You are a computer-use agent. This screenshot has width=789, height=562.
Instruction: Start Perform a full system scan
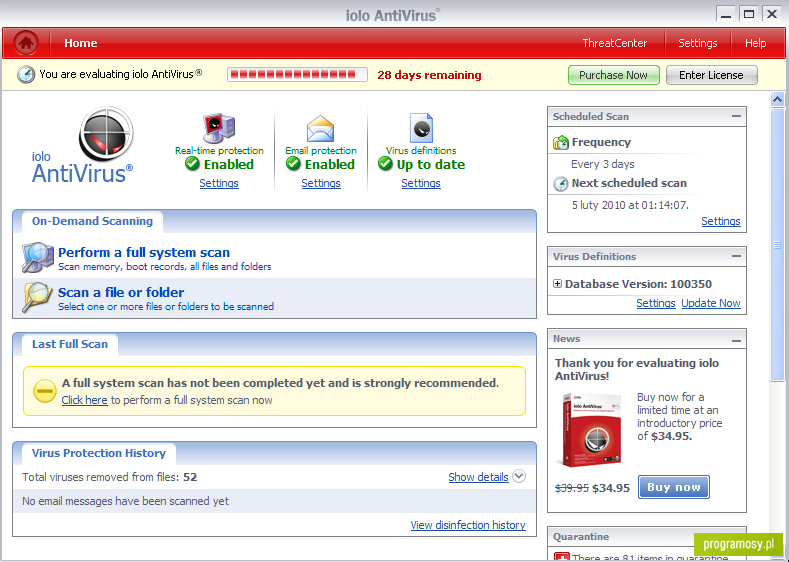[144, 252]
